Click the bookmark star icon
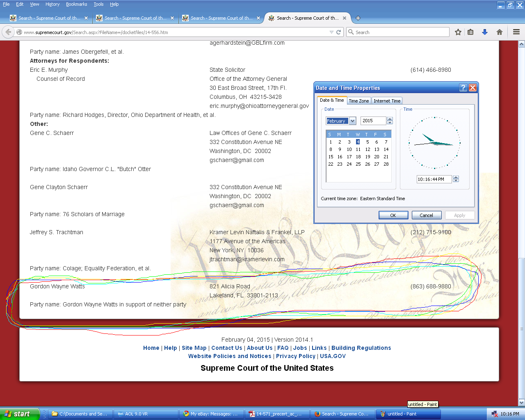The width and height of the screenshot is (525, 420). [458, 32]
